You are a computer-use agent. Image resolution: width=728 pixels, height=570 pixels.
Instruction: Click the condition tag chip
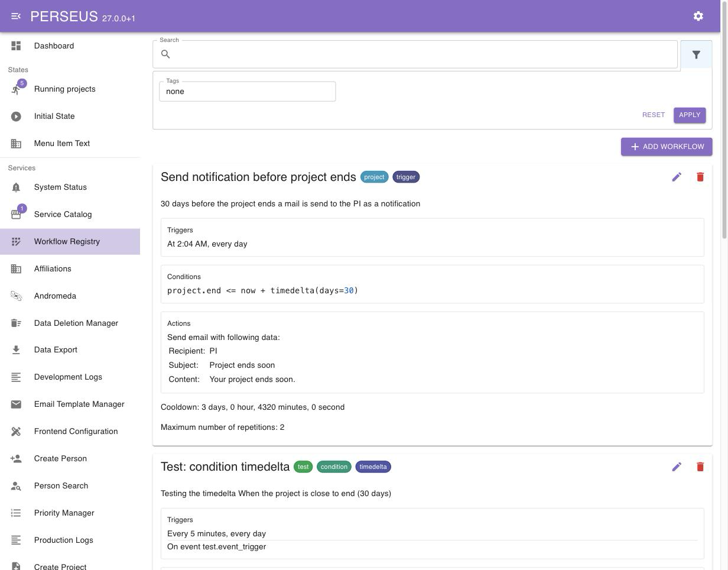pos(334,467)
